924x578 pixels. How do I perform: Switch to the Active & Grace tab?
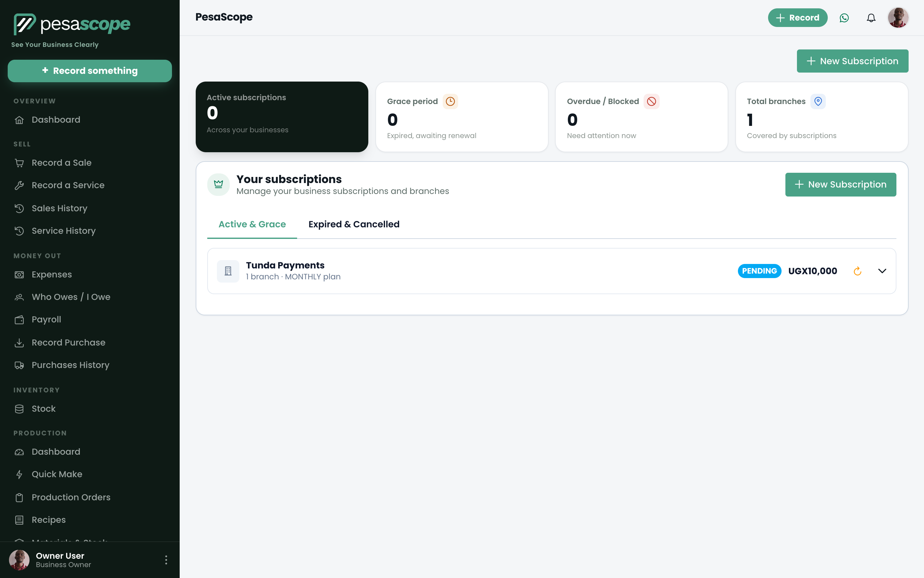pos(252,224)
